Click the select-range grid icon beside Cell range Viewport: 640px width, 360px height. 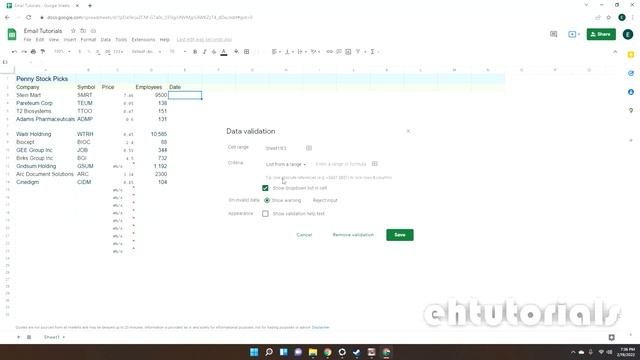(309, 148)
